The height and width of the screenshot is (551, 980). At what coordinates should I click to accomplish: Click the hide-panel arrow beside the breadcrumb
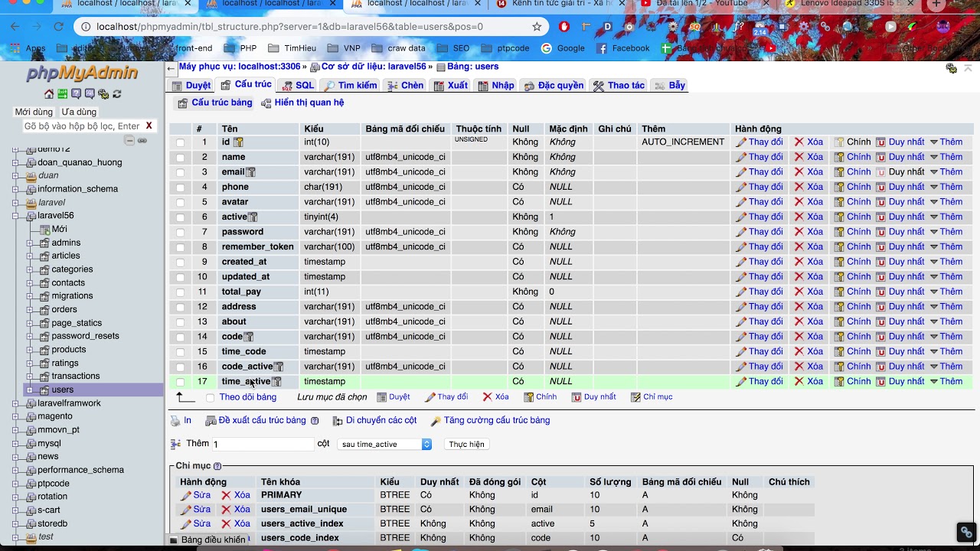pyautogui.click(x=171, y=68)
